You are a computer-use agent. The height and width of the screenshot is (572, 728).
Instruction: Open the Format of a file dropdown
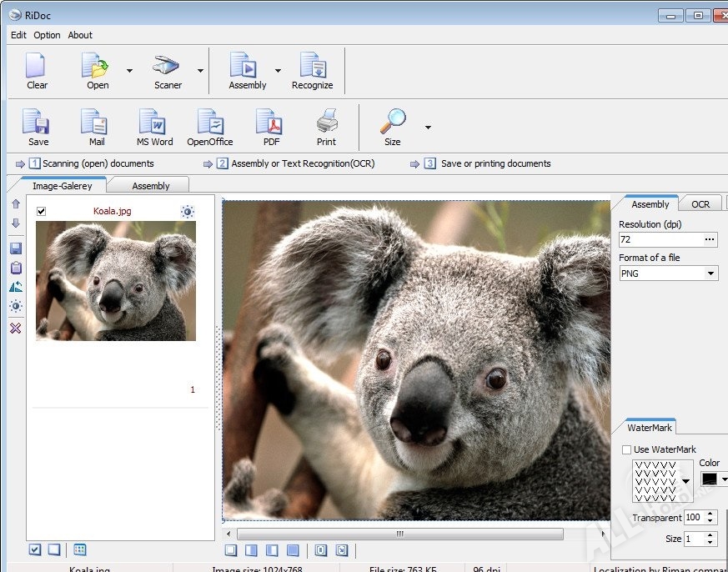coord(668,273)
